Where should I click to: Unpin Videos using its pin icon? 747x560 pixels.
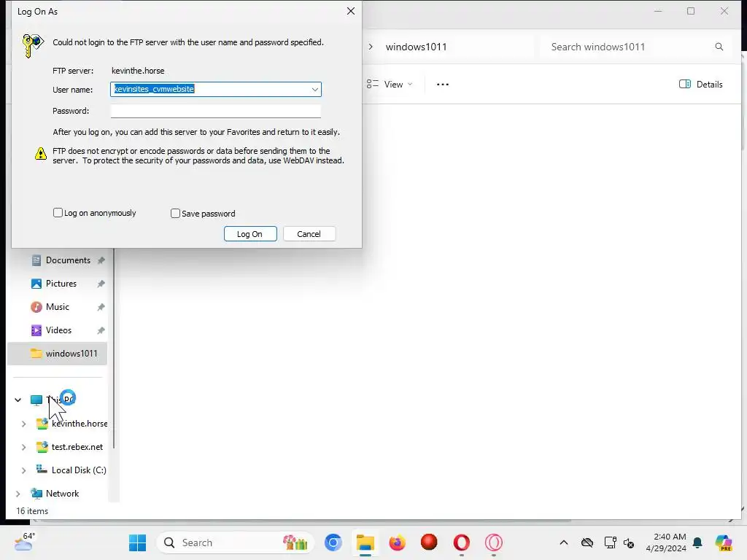(101, 330)
